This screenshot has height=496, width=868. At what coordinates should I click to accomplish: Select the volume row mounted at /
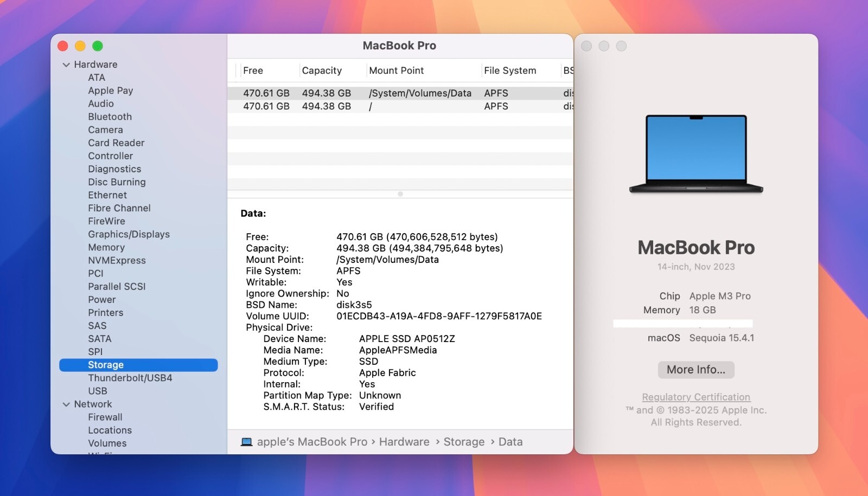click(x=400, y=106)
